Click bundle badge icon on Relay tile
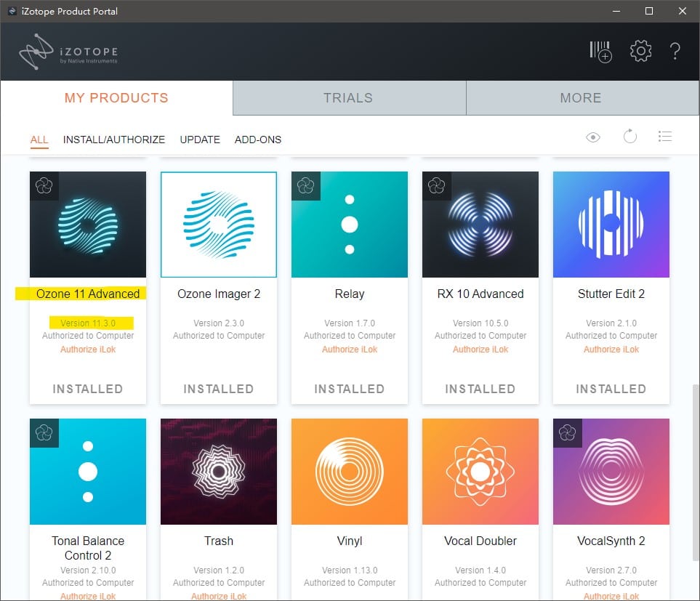The width and height of the screenshot is (700, 601). pyautogui.click(x=305, y=186)
